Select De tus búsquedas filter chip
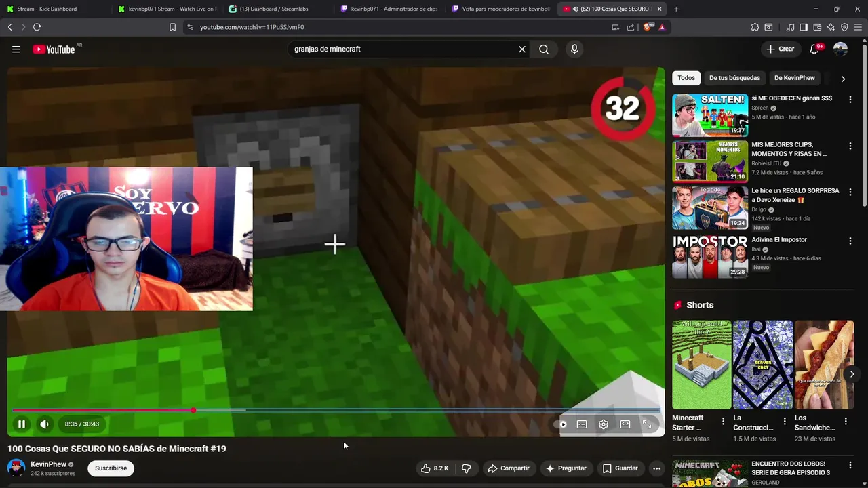Screen dimensions: 868x488 tap(734, 78)
